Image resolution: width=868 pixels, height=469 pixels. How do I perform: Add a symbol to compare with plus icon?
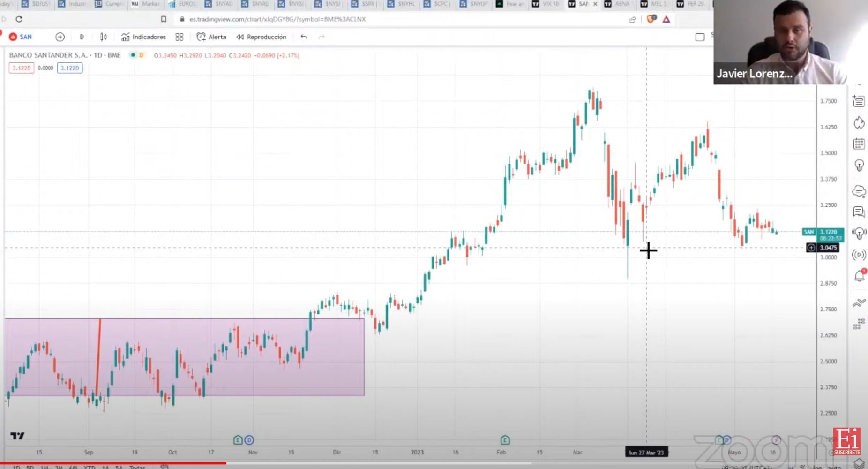[60, 37]
